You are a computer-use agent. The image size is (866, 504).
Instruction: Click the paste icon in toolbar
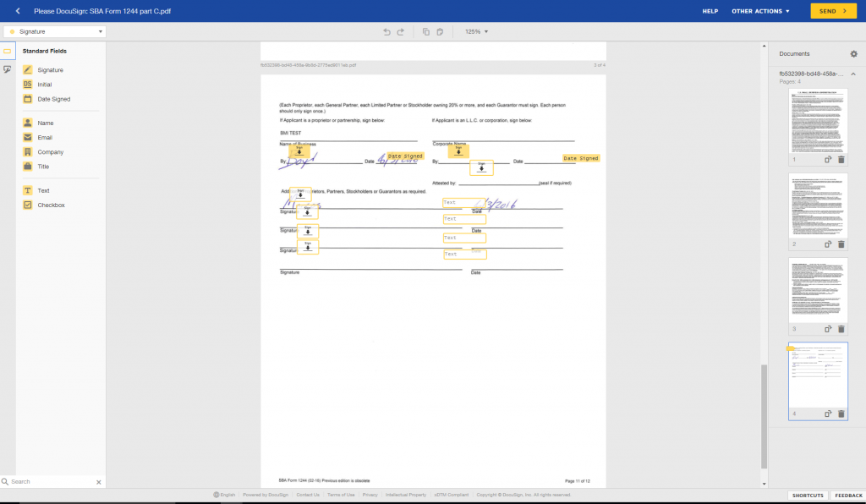point(440,31)
